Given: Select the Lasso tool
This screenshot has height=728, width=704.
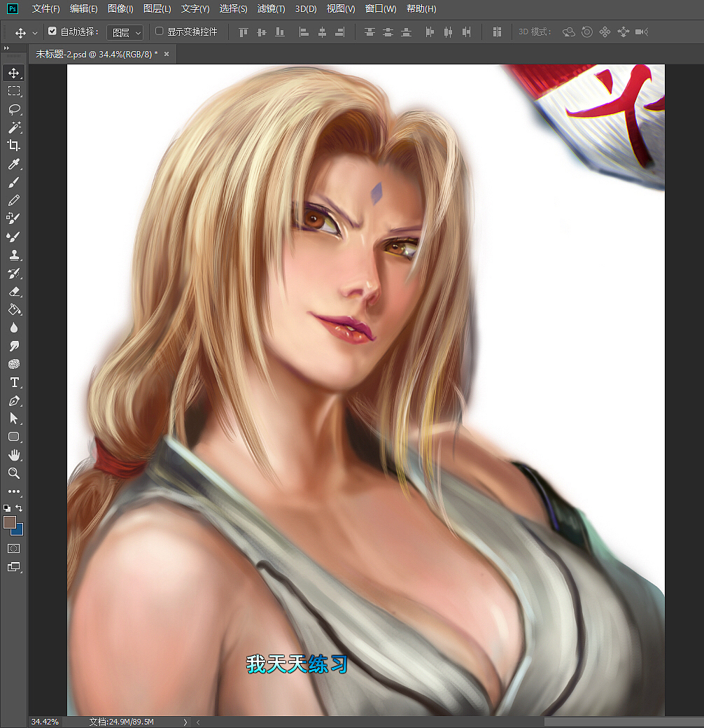Looking at the screenshot, I should (x=13, y=109).
